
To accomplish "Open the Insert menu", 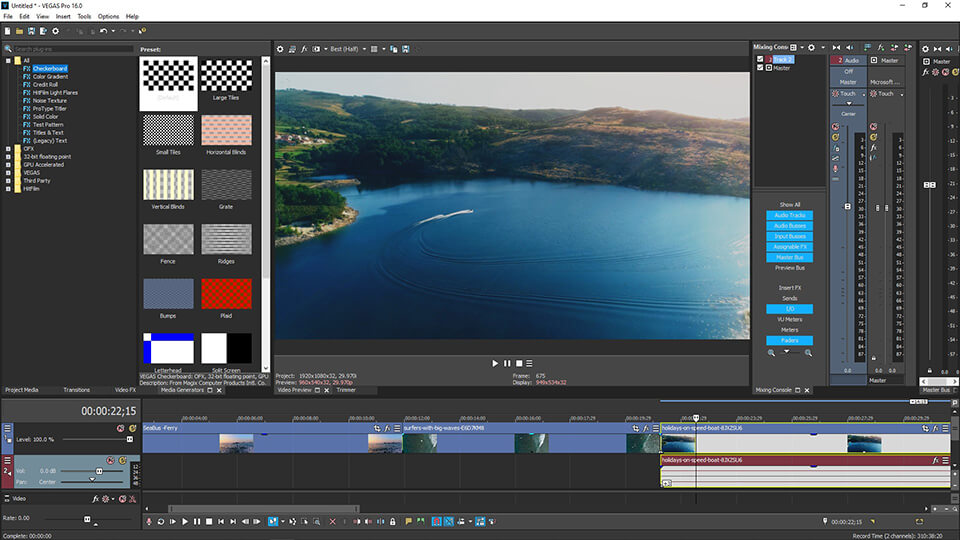I will tap(63, 17).
